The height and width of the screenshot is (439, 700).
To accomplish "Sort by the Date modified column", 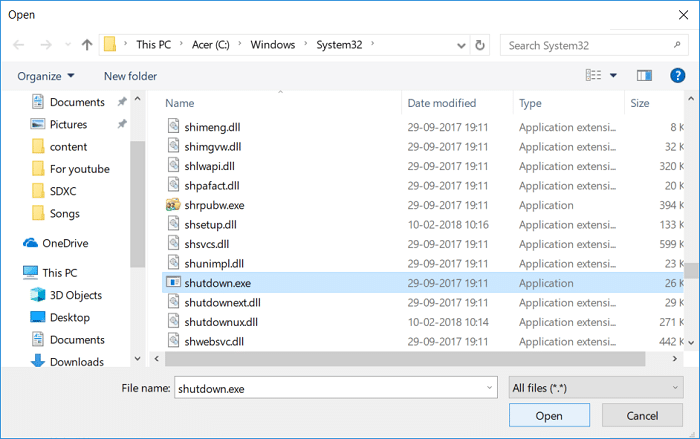I will tap(441, 103).
